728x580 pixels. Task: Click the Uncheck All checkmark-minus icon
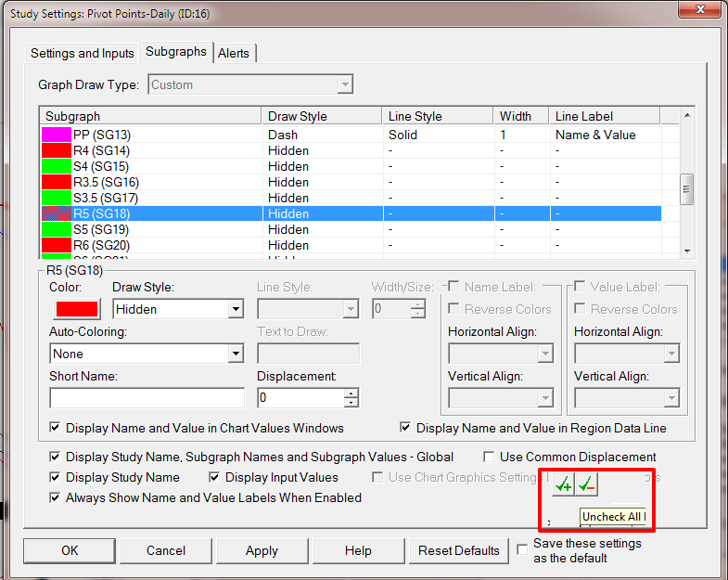tap(586, 484)
